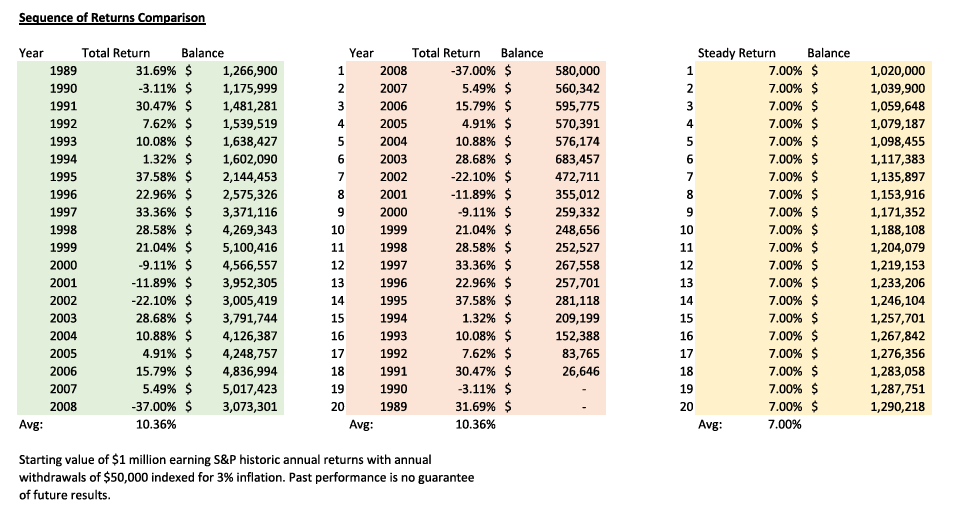Click the 1,266,900 balance cell
This screenshot has height=518, width=959.
coord(251,71)
